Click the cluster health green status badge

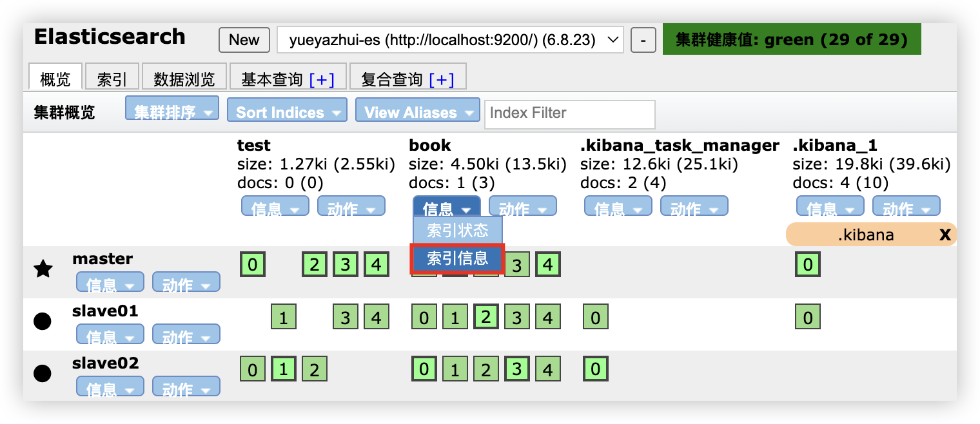[x=792, y=40]
